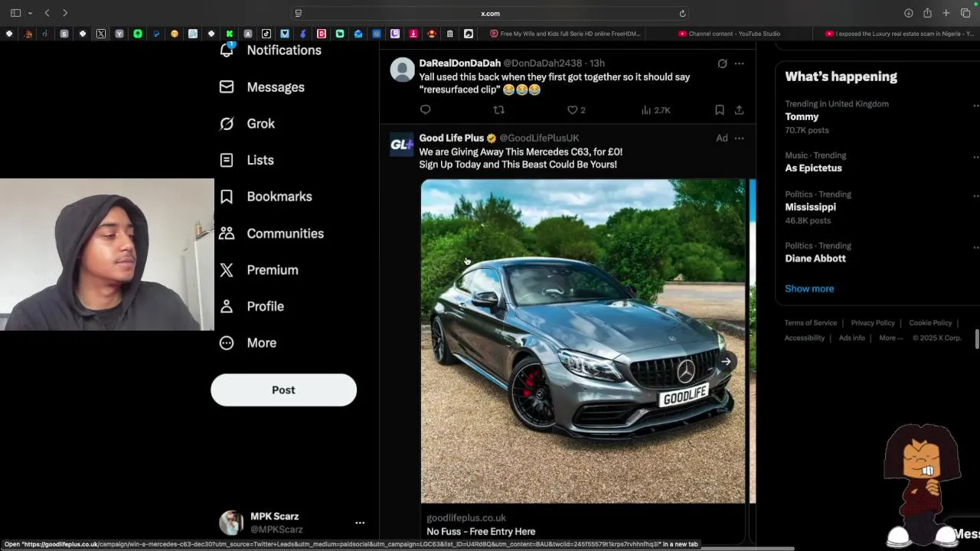Switch to Free My Wife and Kids tab
The height and width of the screenshot is (551, 980).
click(x=567, y=34)
